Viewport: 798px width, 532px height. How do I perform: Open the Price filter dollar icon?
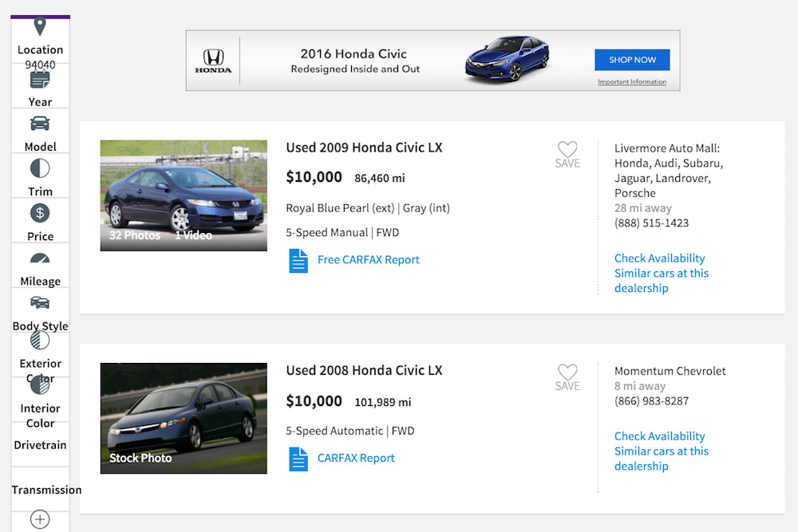[40, 213]
